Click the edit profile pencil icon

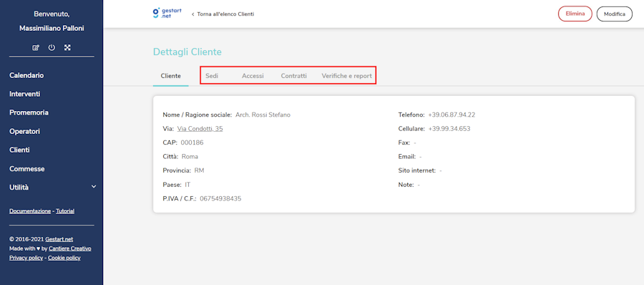coord(36,48)
